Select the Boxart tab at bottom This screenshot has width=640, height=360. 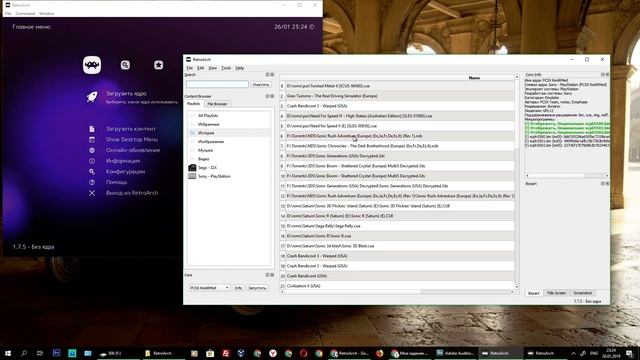pyautogui.click(x=533, y=293)
